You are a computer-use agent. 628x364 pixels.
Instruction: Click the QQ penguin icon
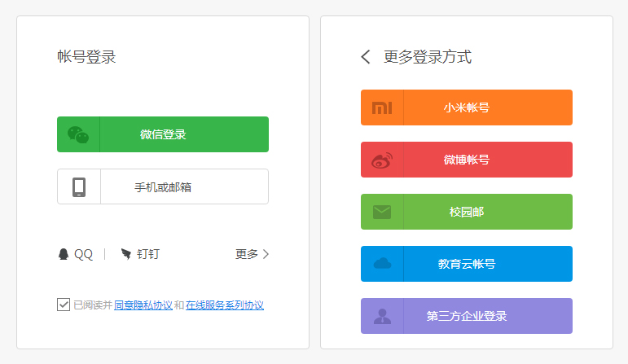(x=64, y=254)
